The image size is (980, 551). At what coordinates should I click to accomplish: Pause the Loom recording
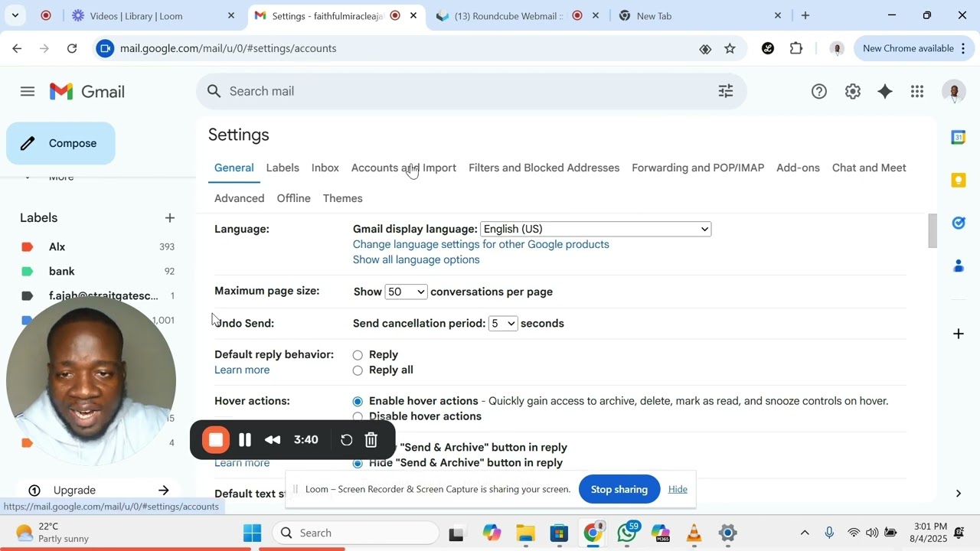pyautogui.click(x=245, y=440)
